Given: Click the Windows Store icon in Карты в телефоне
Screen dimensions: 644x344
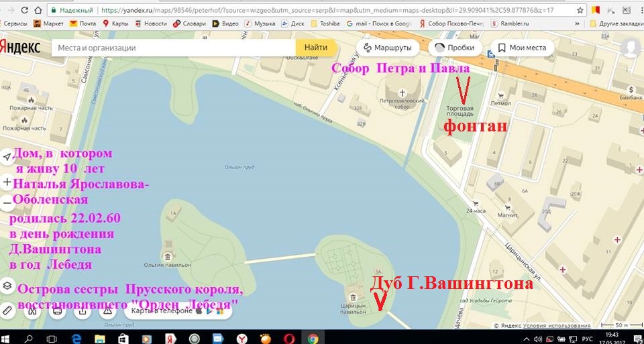Looking at the screenshot, I should (x=220, y=311).
